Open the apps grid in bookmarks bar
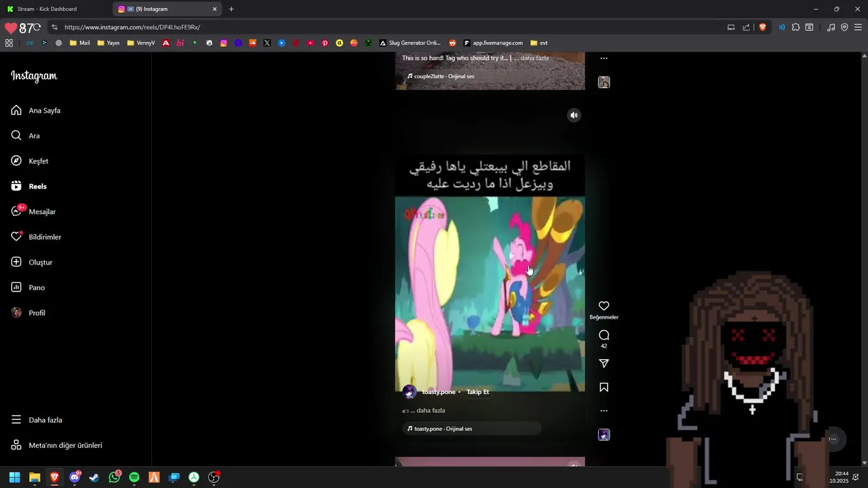This screenshot has width=868, height=488. [9, 43]
